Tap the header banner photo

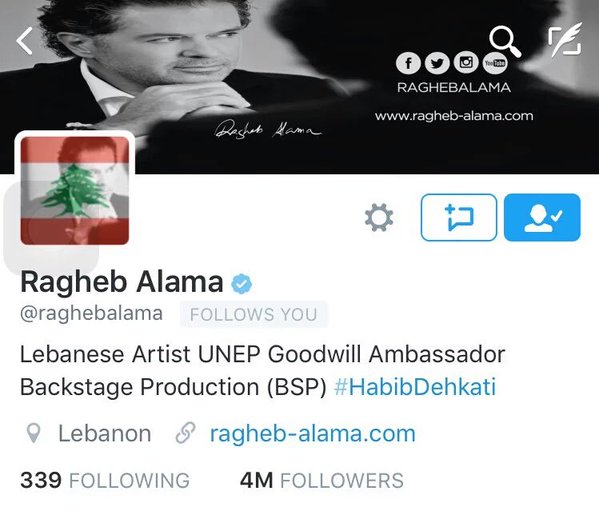(300, 87)
